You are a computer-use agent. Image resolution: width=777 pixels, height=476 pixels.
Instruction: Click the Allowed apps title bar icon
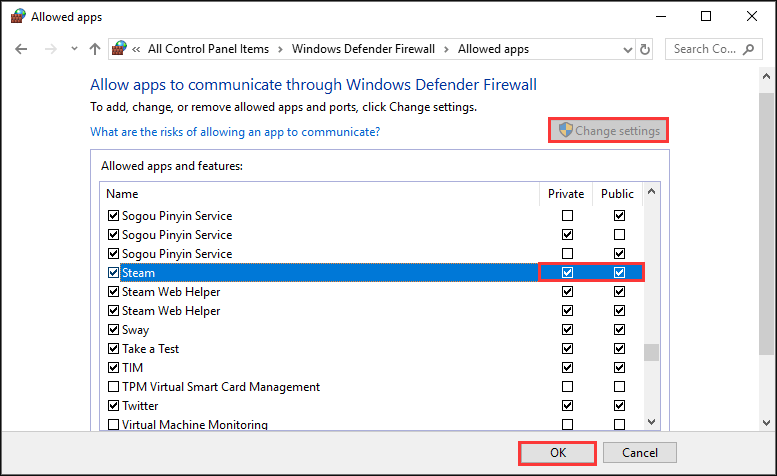[x=18, y=16]
